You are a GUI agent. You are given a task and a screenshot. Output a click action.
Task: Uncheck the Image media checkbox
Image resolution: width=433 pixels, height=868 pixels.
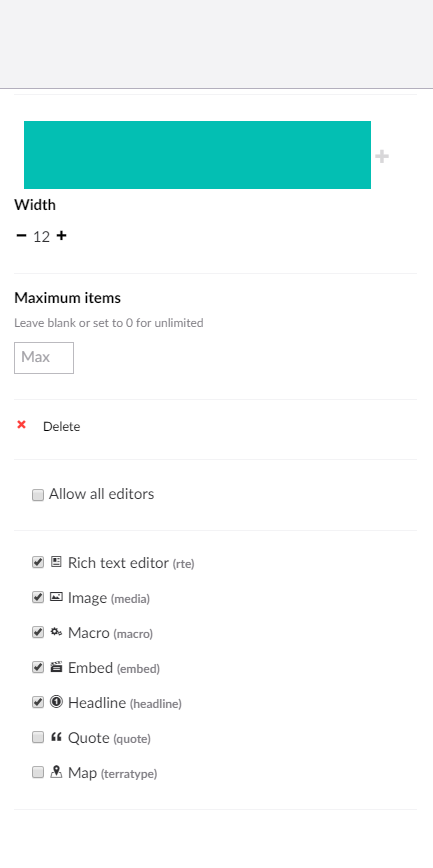click(x=38, y=597)
